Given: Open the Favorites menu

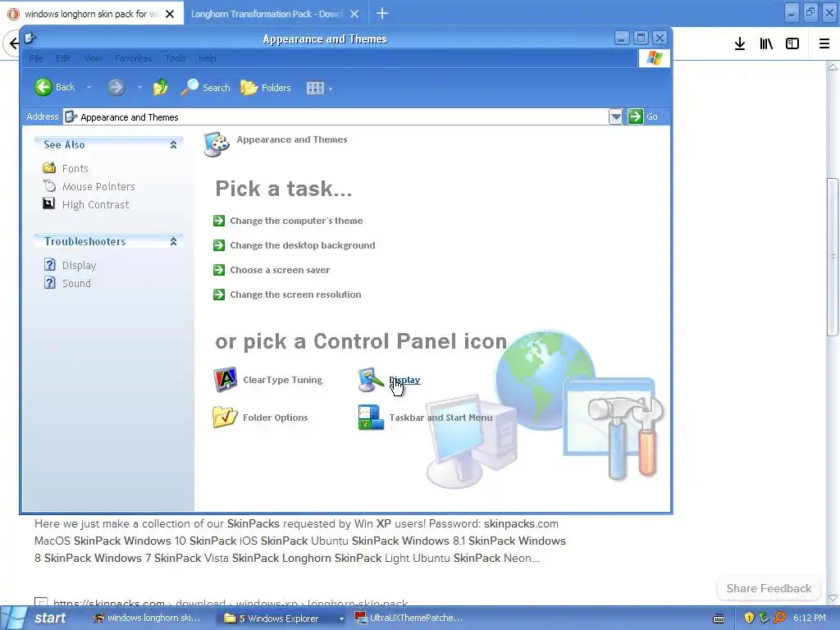Looking at the screenshot, I should click(134, 58).
